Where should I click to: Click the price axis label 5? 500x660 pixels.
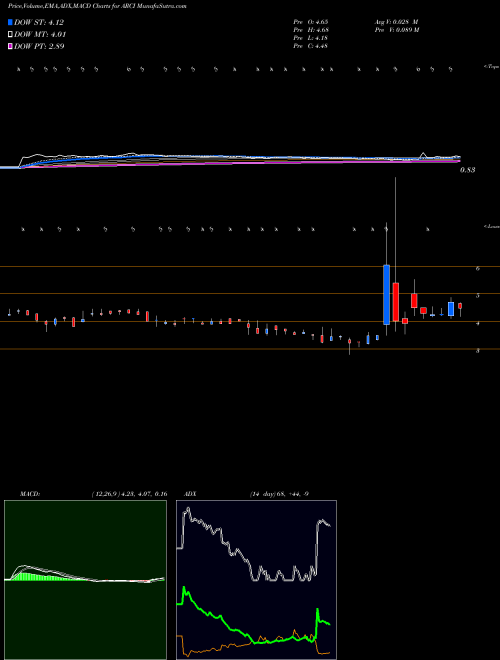478,295
